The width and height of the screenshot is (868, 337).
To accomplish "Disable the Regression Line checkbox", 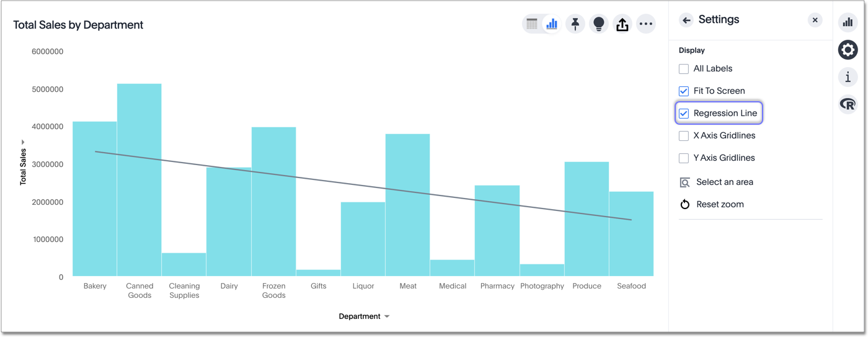I will tap(684, 114).
